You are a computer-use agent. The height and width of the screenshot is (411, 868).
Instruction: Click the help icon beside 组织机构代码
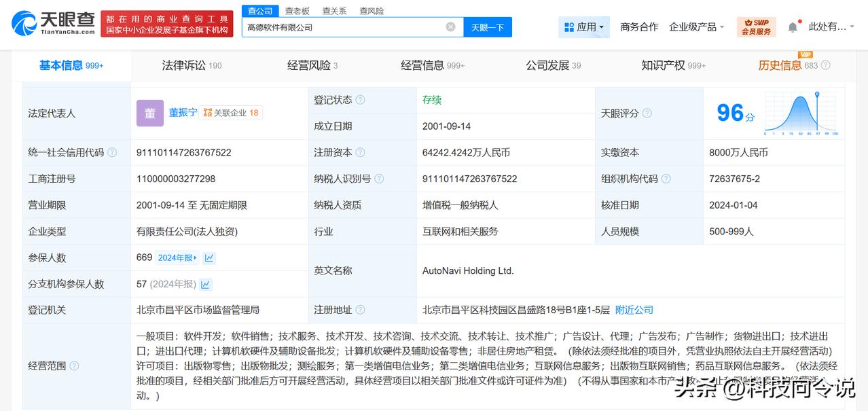[x=666, y=179]
